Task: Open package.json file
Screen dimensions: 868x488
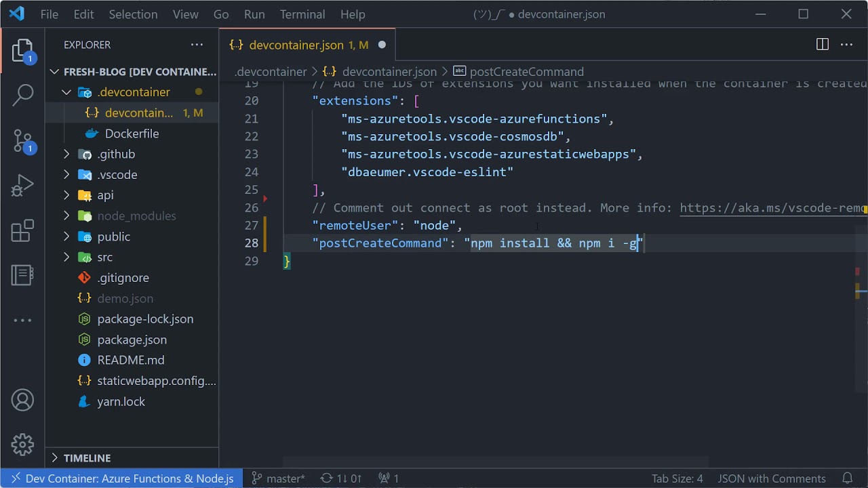Action: (132, 340)
